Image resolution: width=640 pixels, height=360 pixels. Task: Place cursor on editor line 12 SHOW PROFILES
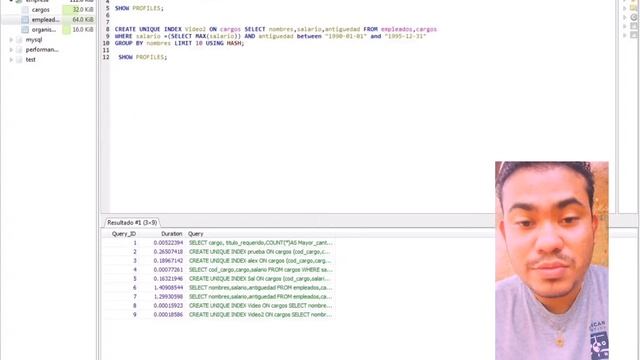click(x=142, y=57)
